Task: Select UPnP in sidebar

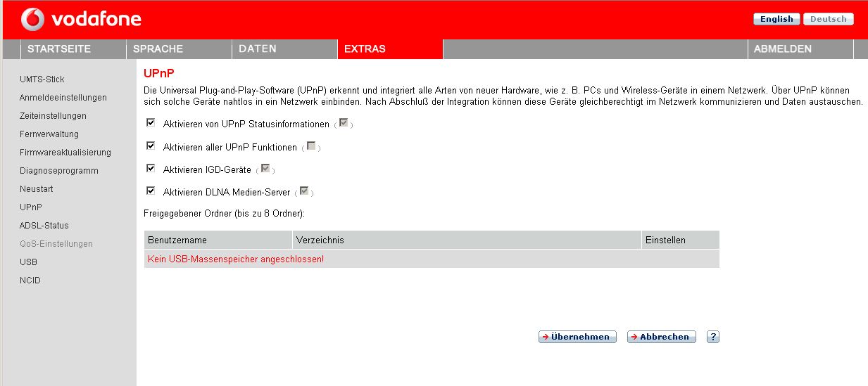Action: (x=31, y=207)
